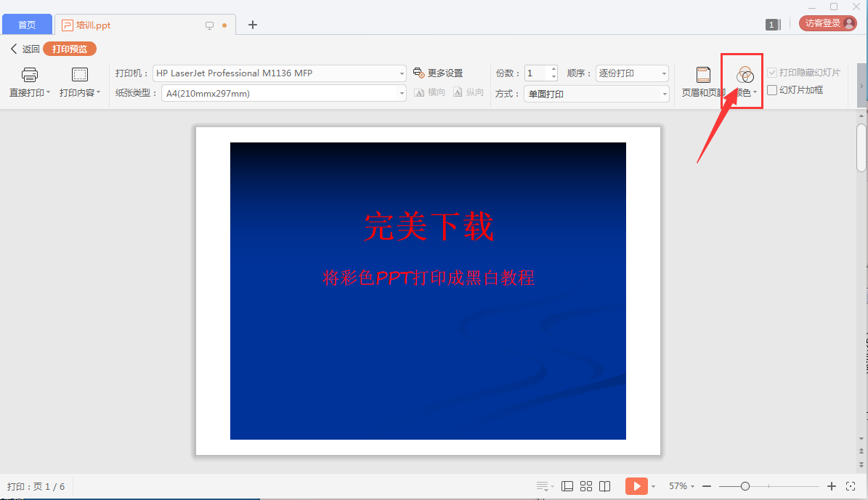This screenshot has height=500, width=868.
Task: Click fit-to-window icon in status bar
Action: [851, 486]
